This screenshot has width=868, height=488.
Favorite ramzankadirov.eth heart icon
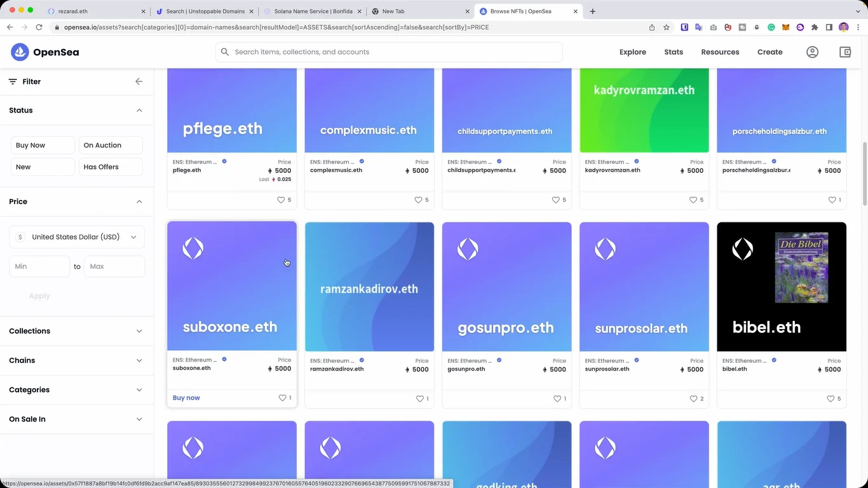[x=419, y=398]
